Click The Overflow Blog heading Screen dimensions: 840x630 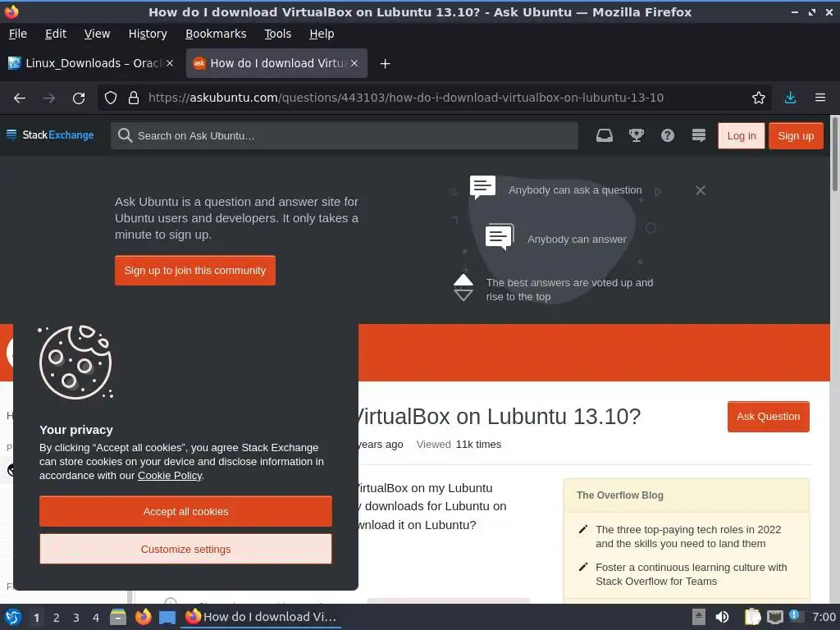(x=620, y=495)
